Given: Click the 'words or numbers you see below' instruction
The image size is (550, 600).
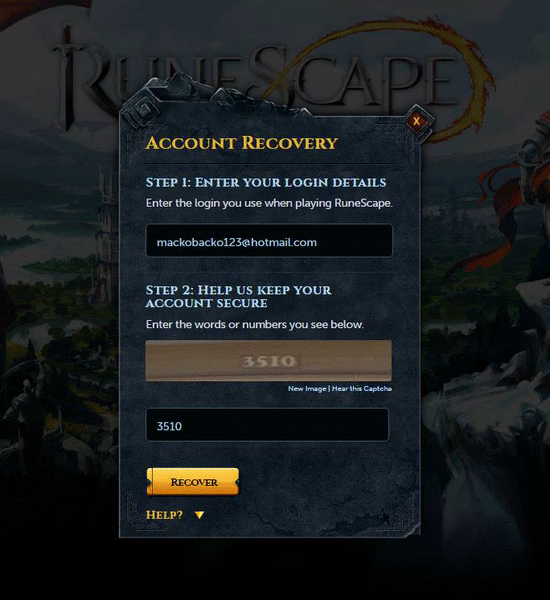Looking at the screenshot, I should [255, 324].
